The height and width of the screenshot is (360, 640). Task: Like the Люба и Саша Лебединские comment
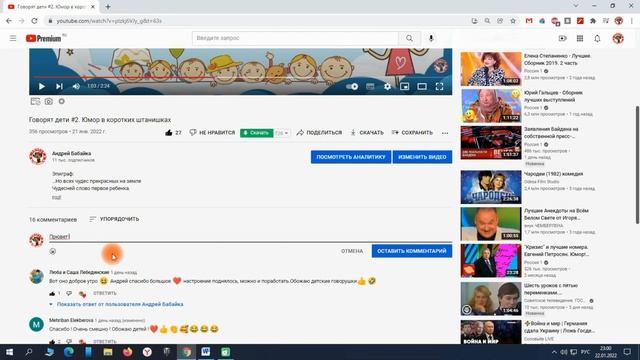coord(52,293)
